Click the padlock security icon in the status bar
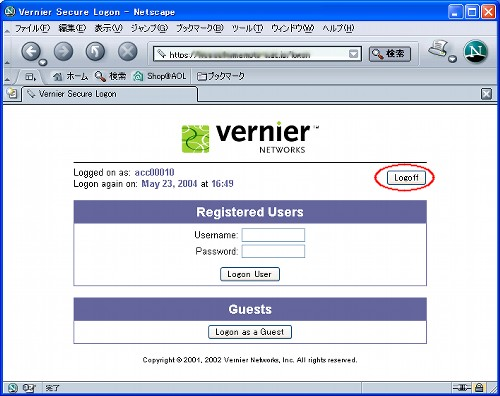The image size is (500, 396). click(479, 388)
